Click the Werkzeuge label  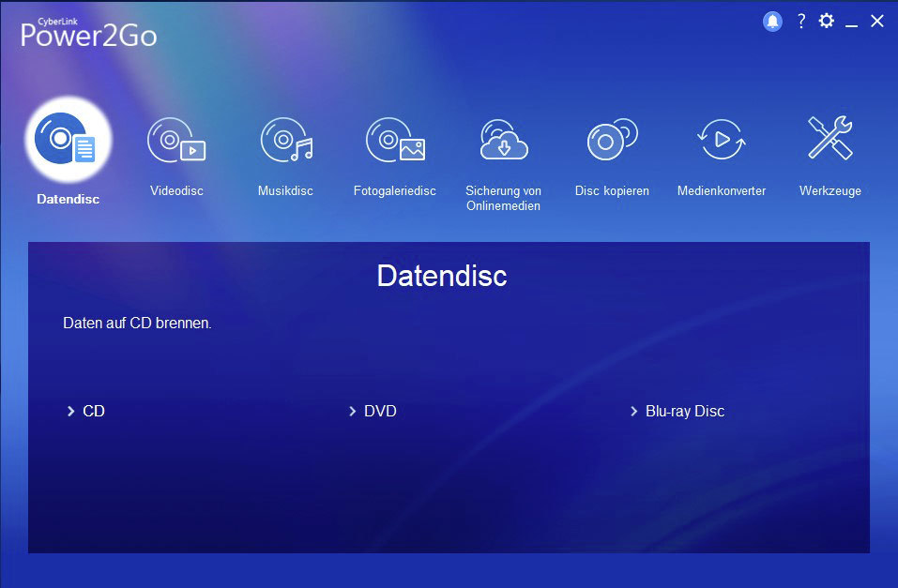pyautogui.click(x=830, y=191)
